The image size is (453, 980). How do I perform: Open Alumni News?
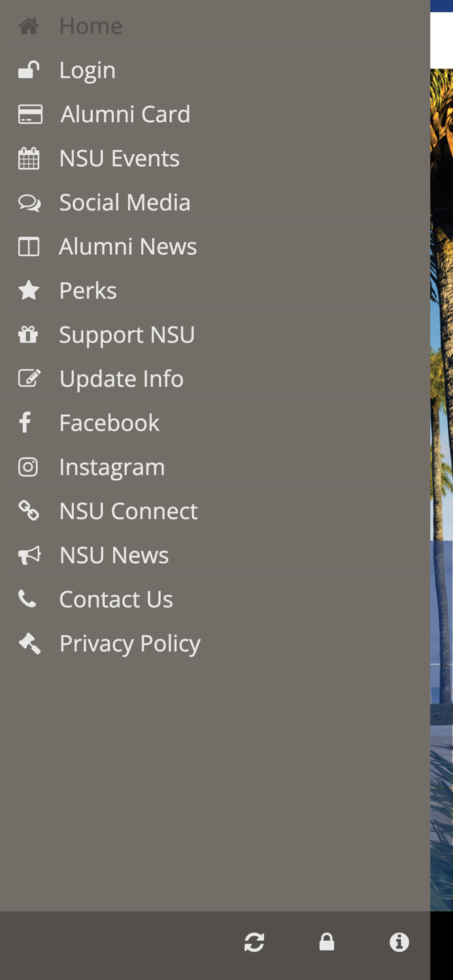click(x=128, y=246)
